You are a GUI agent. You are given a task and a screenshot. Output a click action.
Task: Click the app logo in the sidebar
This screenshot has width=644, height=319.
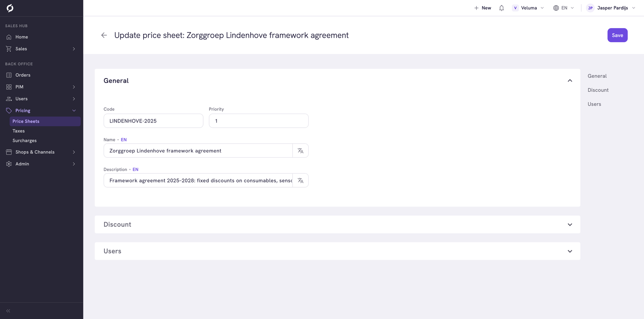point(10,8)
